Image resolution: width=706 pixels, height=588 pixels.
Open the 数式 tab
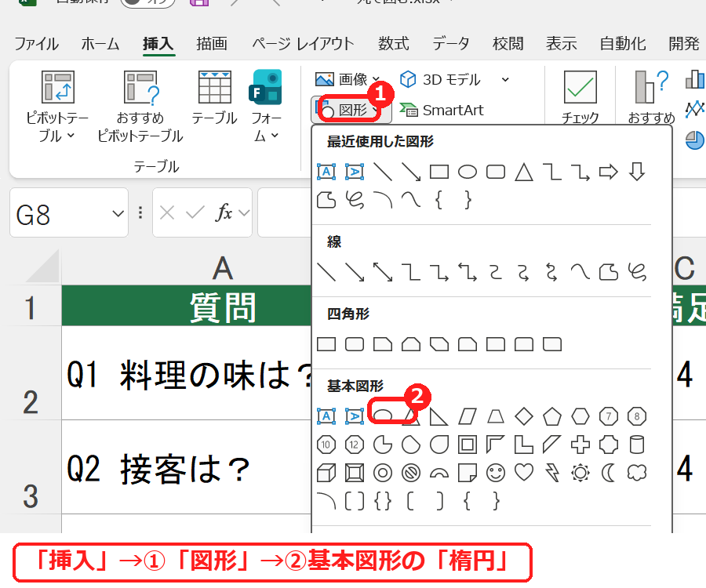click(x=394, y=44)
